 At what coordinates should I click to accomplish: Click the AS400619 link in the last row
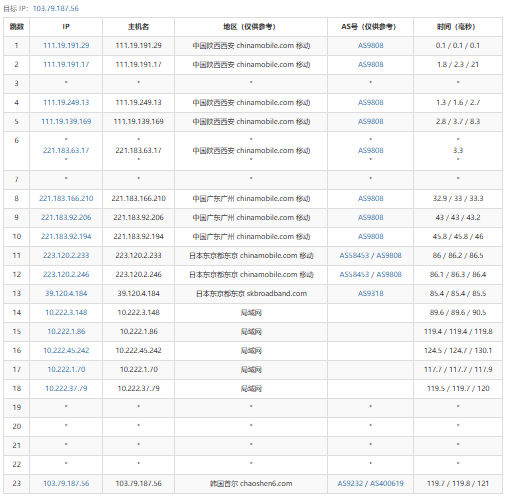click(387, 483)
